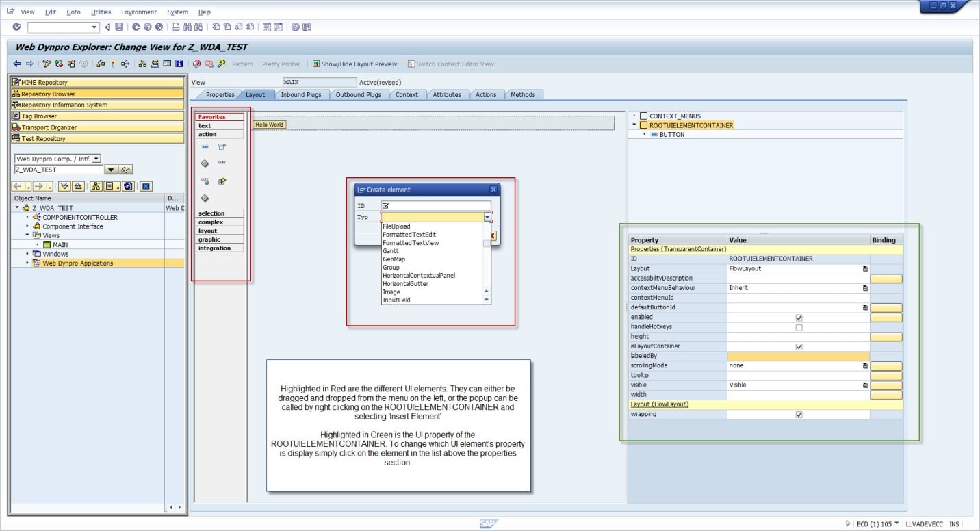Open the Tag Browser
The height and width of the screenshot is (531, 980).
(98, 116)
